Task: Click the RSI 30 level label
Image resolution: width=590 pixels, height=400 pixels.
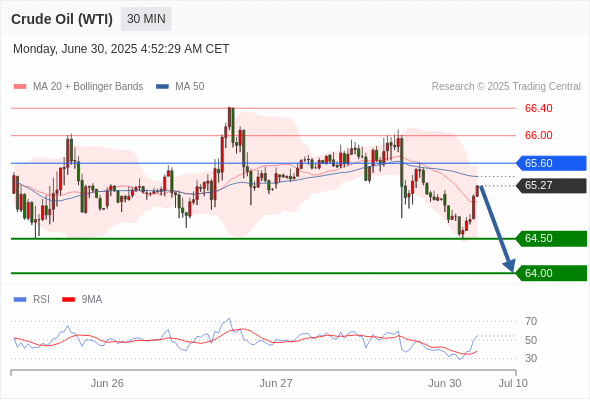Action: coord(531,358)
